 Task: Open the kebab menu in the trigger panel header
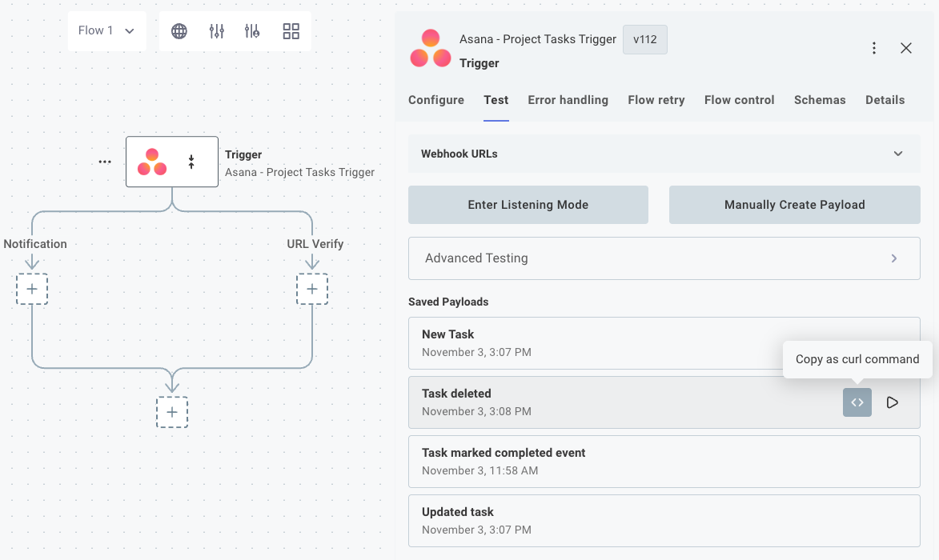pos(874,48)
